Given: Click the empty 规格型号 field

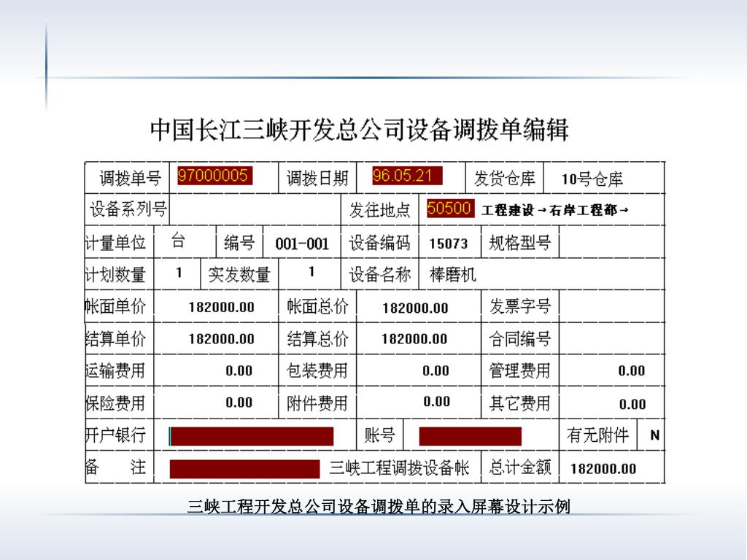Looking at the screenshot, I should tap(611, 242).
